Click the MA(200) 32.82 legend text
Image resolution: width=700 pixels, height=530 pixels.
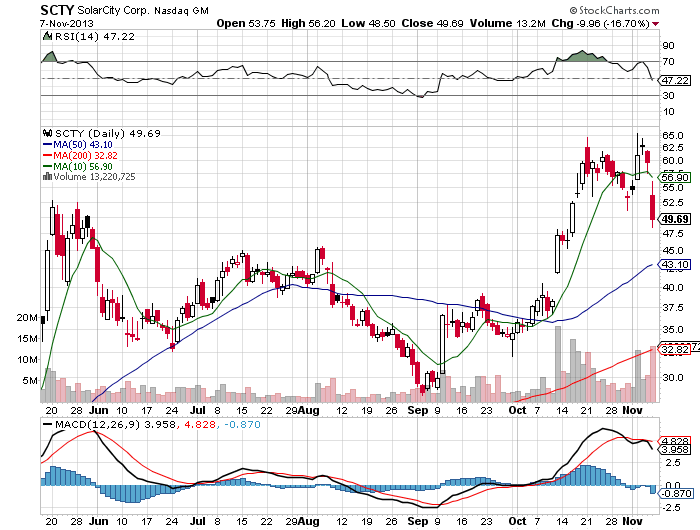coord(85,155)
